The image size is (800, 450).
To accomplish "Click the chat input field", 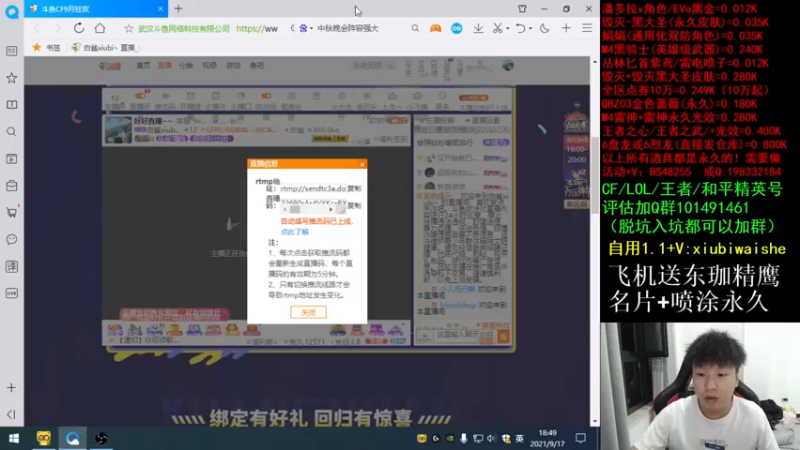I will [464, 335].
